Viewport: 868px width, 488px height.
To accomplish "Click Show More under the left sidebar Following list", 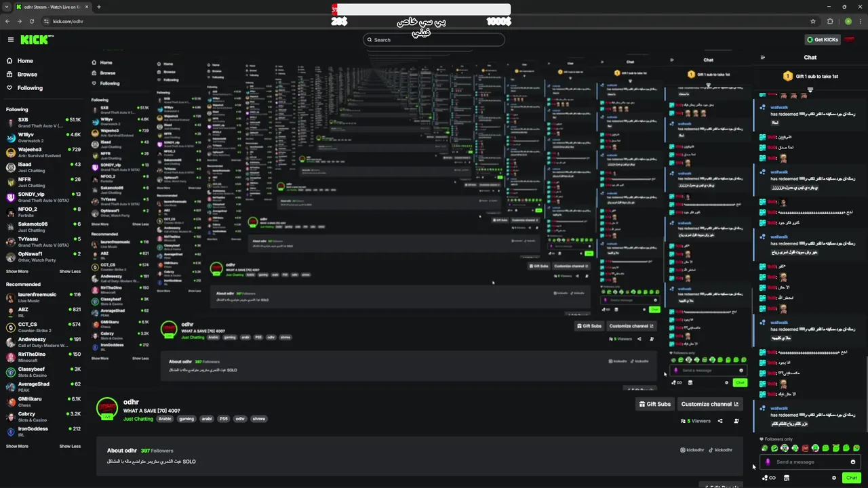I will pyautogui.click(x=17, y=271).
